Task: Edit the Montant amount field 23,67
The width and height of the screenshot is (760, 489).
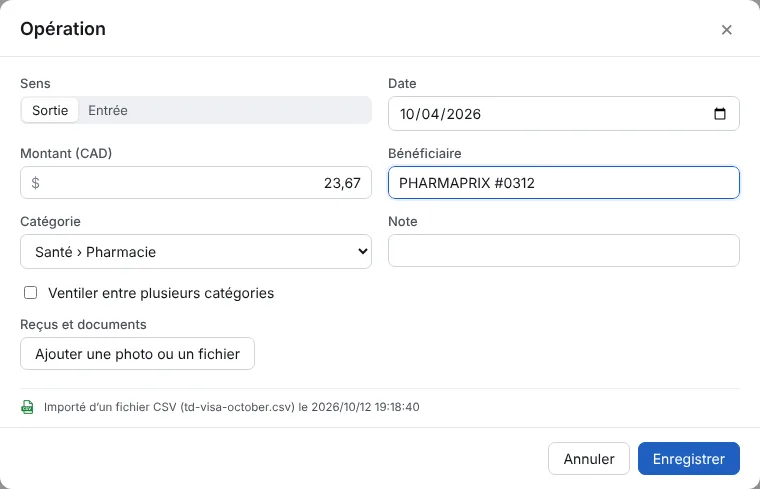Action: 196,183
